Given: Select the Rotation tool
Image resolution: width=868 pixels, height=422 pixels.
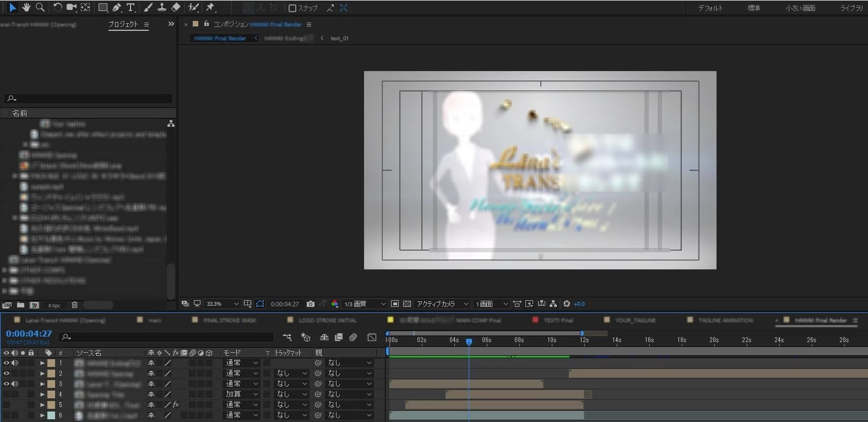Looking at the screenshot, I should [x=57, y=7].
